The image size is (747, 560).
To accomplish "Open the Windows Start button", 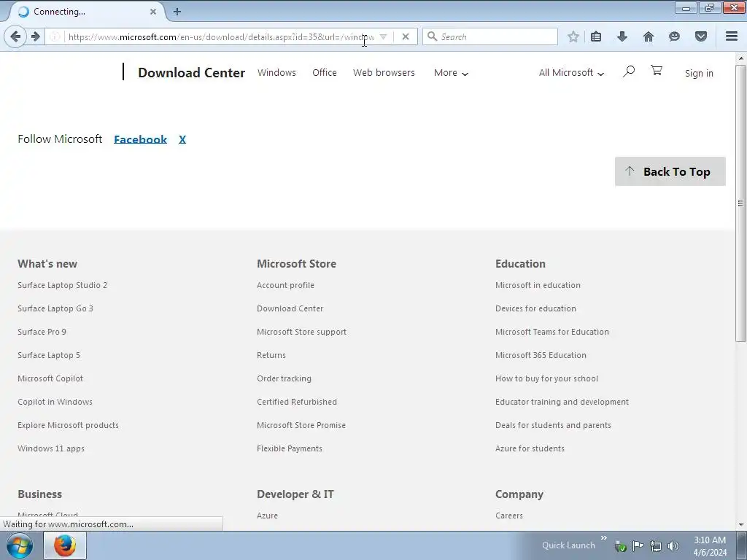I will point(20,545).
